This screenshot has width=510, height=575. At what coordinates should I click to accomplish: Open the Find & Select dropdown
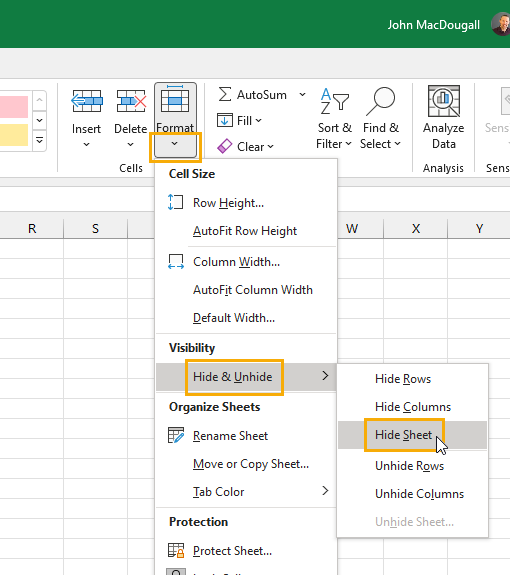(x=397, y=144)
